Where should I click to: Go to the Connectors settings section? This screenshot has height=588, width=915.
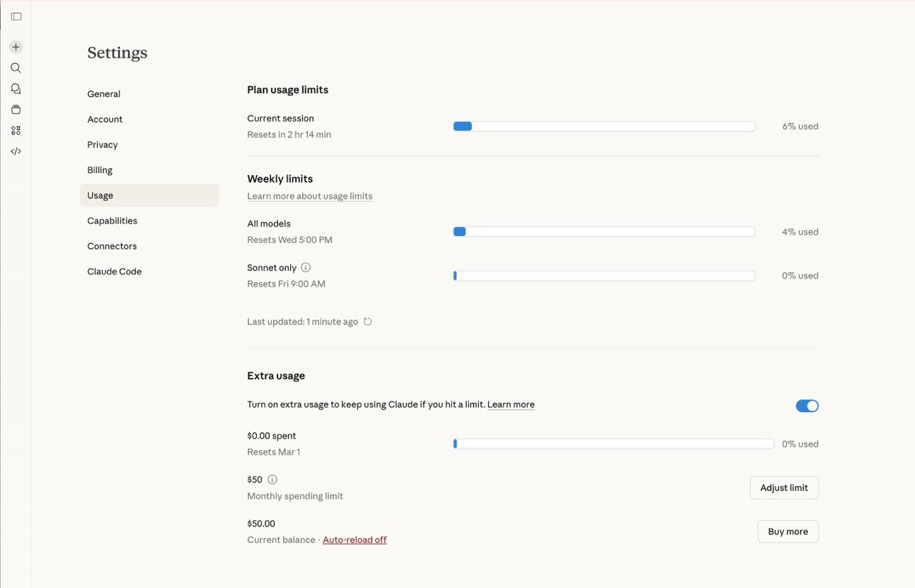click(x=112, y=246)
